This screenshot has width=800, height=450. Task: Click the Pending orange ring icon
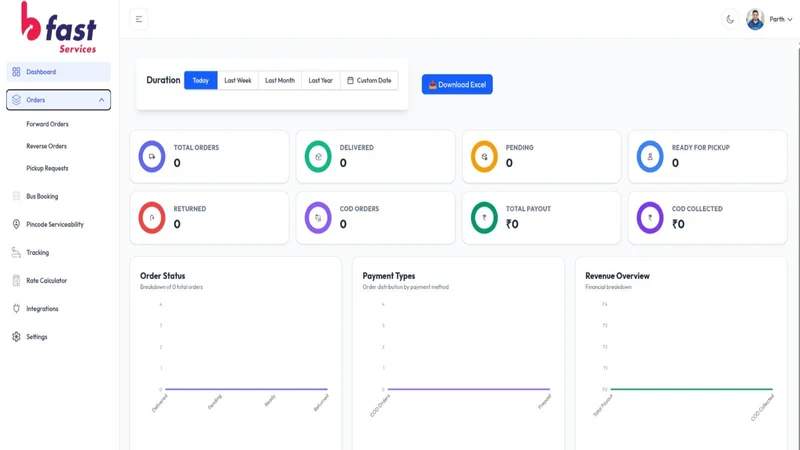point(484,156)
